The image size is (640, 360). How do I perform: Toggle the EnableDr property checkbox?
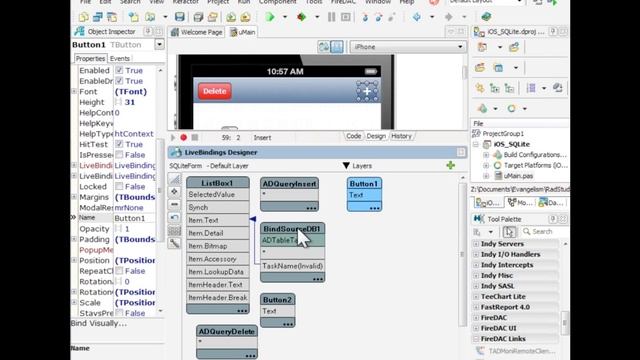tap(119, 81)
